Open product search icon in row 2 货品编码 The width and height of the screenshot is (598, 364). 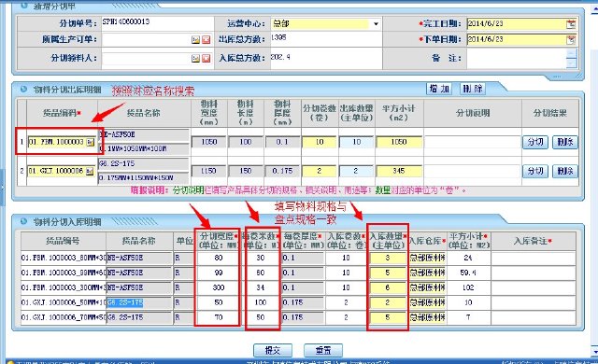(90, 172)
